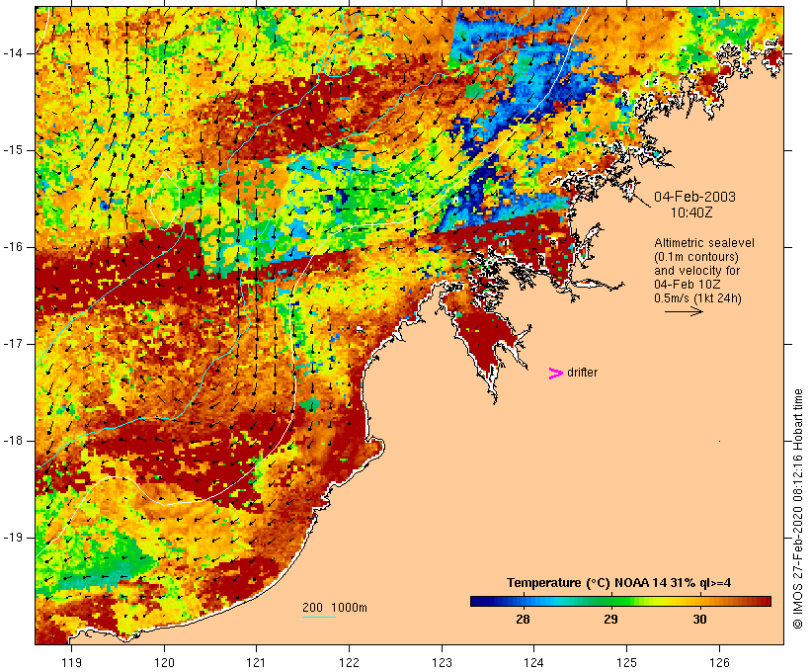Click the '04-Feb 10Z' annotation line
This screenshot has width=810, height=672.
688,285
